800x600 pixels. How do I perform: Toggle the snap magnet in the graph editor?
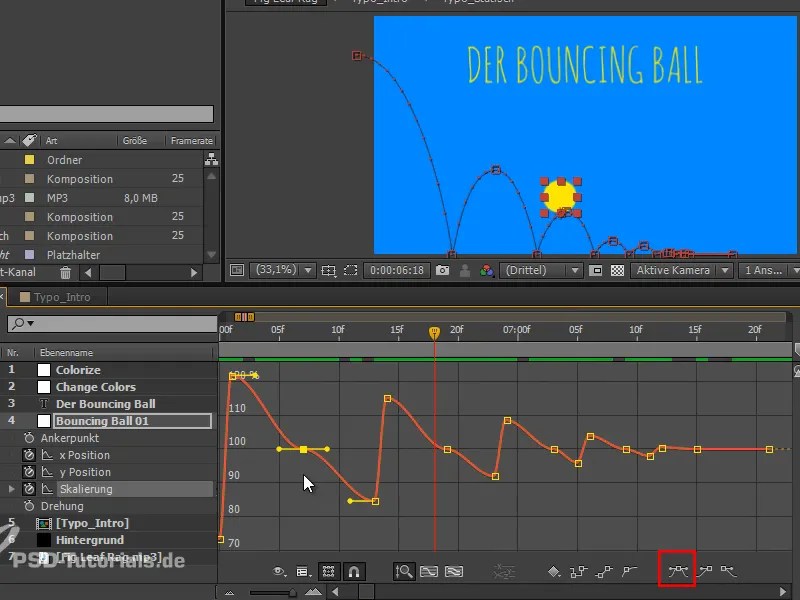coord(353,570)
